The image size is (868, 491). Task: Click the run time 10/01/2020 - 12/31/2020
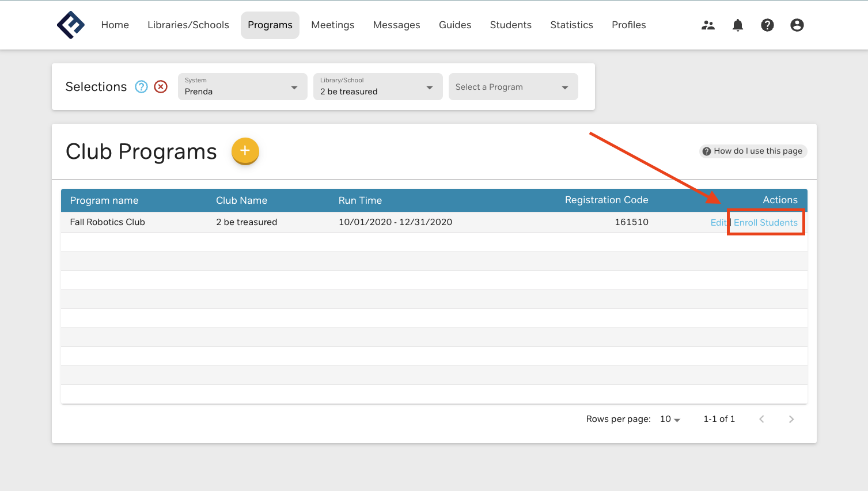click(x=396, y=222)
